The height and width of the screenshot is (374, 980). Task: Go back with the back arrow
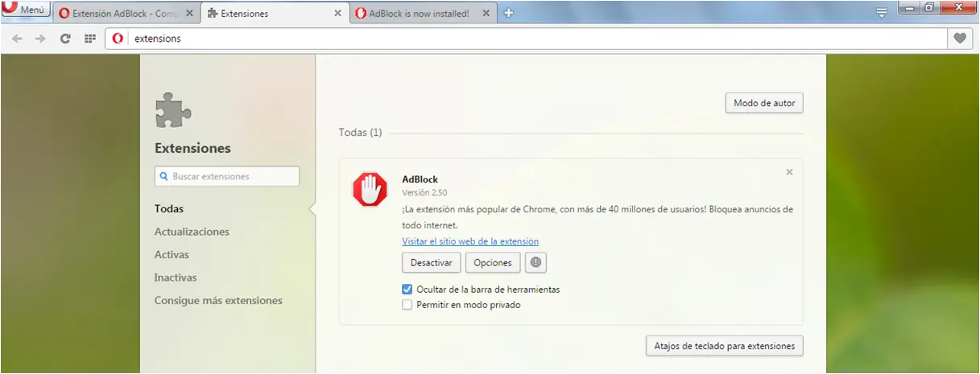(x=17, y=38)
